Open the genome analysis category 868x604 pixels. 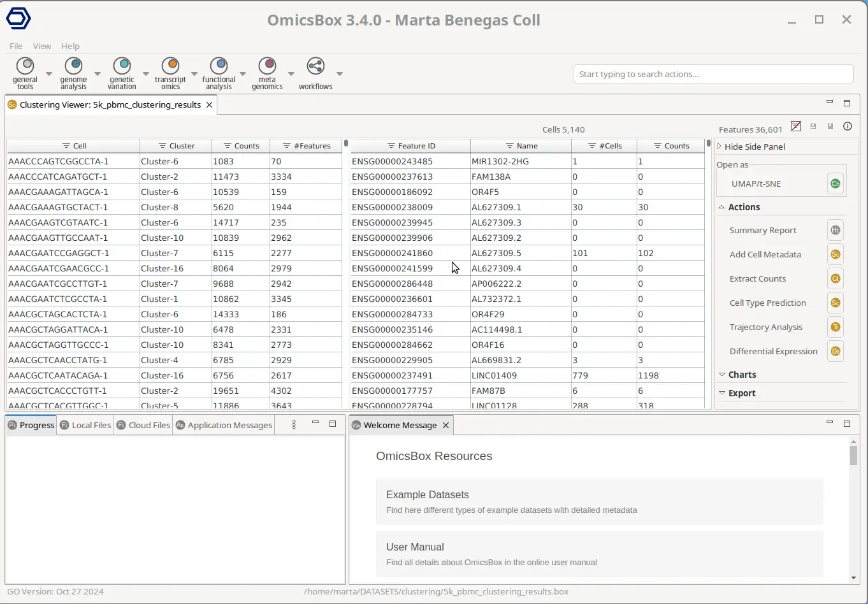tap(73, 73)
